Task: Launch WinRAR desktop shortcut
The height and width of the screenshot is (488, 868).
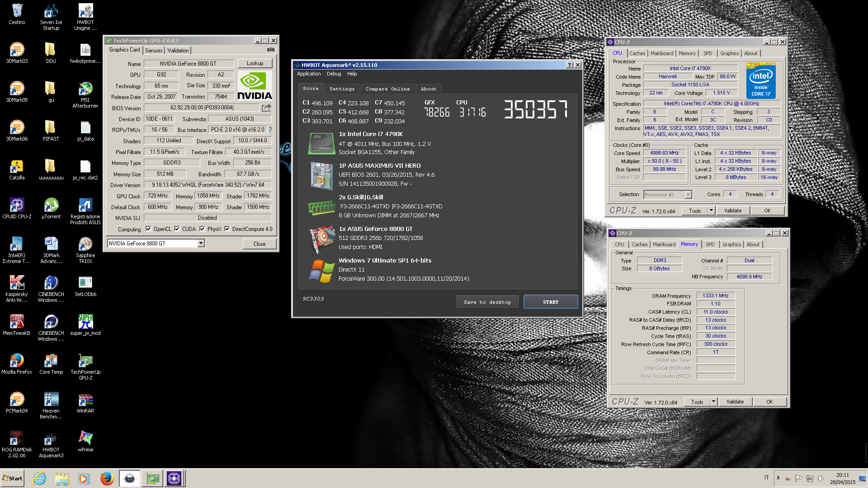Action: (x=85, y=403)
